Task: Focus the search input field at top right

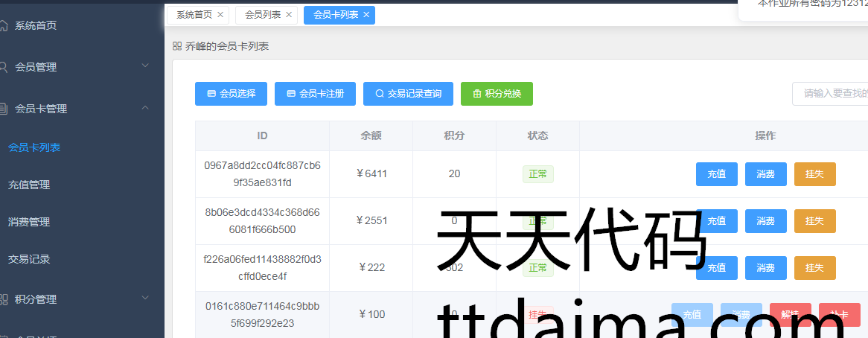Action: coord(830,94)
